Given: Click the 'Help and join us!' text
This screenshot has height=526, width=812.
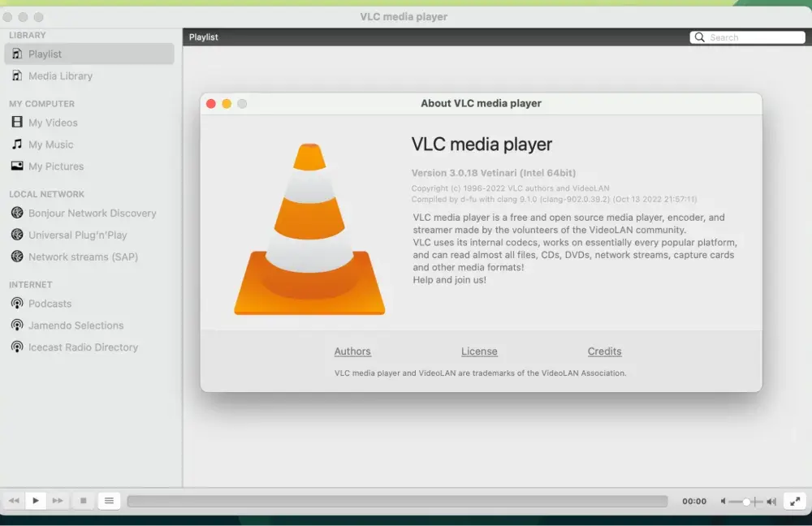Looking at the screenshot, I should [450, 279].
